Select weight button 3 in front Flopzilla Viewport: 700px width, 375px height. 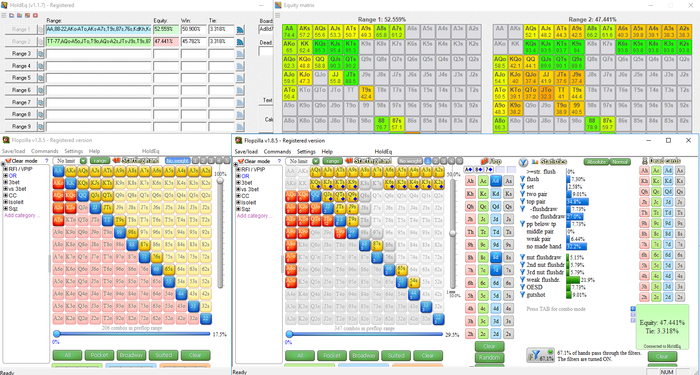[x=443, y=161]
